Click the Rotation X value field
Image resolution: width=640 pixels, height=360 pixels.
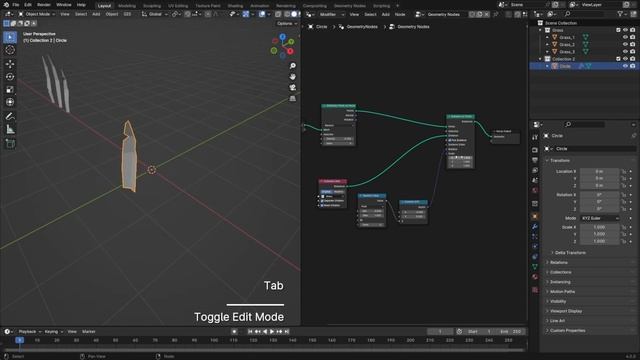click(600, 195)
